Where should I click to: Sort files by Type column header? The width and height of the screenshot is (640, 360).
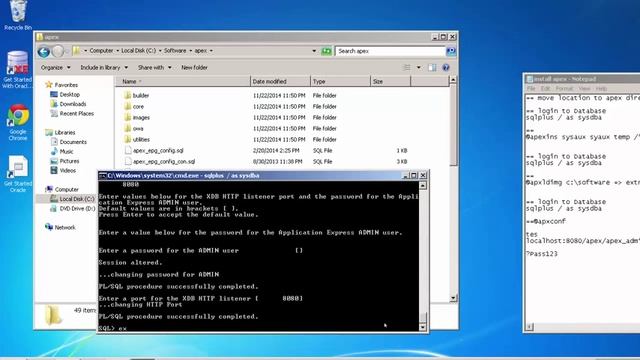[340, 82]
